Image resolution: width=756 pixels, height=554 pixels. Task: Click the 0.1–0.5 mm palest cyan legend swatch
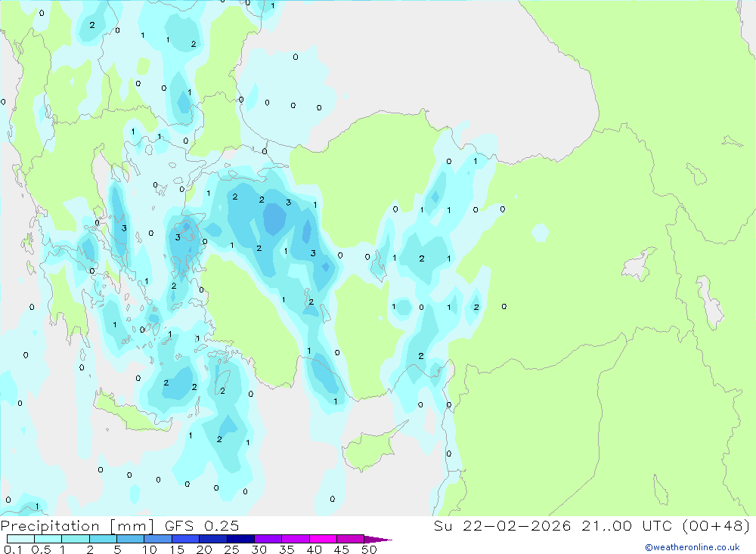[20, 539]
